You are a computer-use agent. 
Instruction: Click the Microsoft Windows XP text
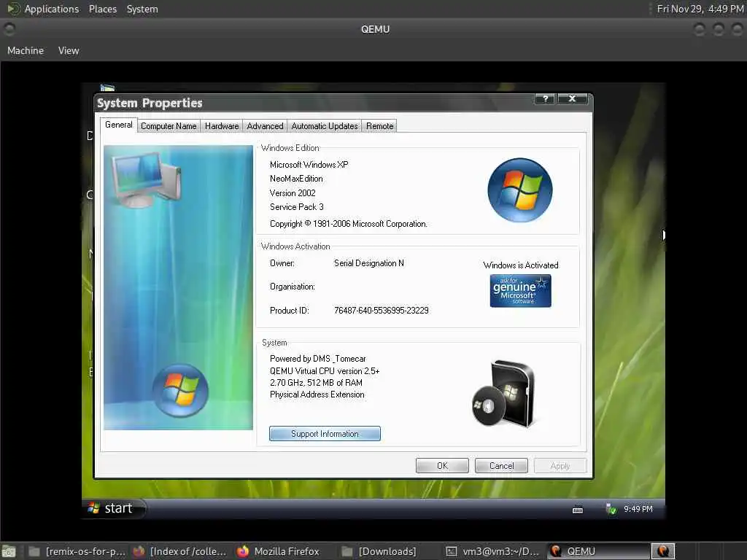[x=309, y=165]
